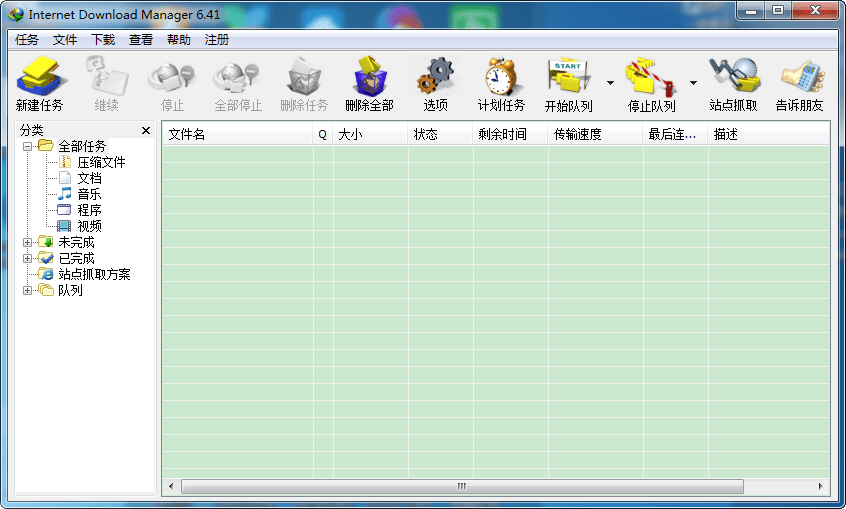This screenshot has width=846, height=509.
Task: Click the 新建任务 (new task) toolbar icon
Action: pyautogui.click(x=40, y=76)
